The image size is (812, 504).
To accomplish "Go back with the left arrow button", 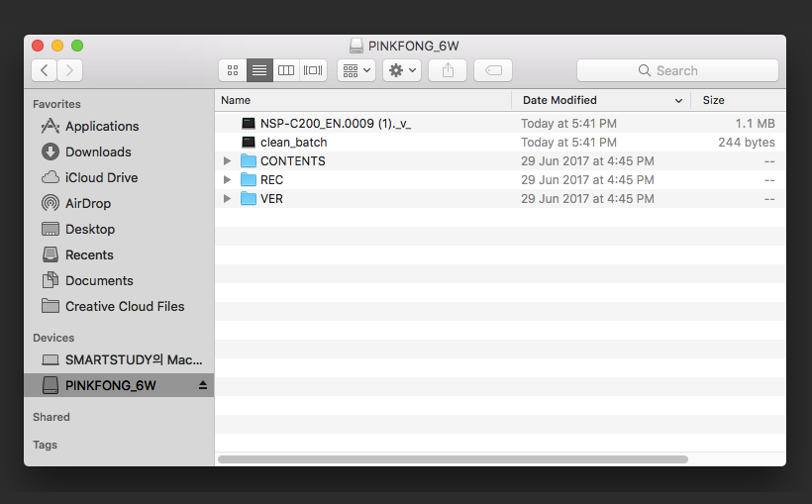I will click(x=44, y=70).
